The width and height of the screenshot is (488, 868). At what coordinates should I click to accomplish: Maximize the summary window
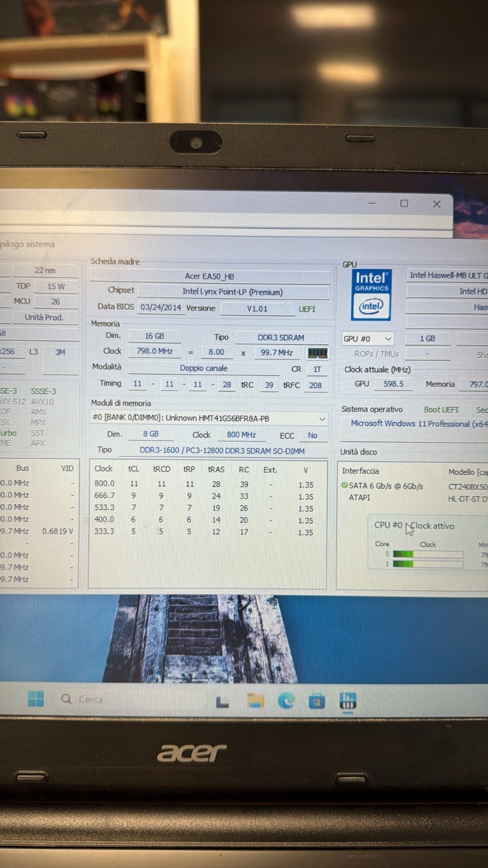pyautogui.click(x=404, y=203)
